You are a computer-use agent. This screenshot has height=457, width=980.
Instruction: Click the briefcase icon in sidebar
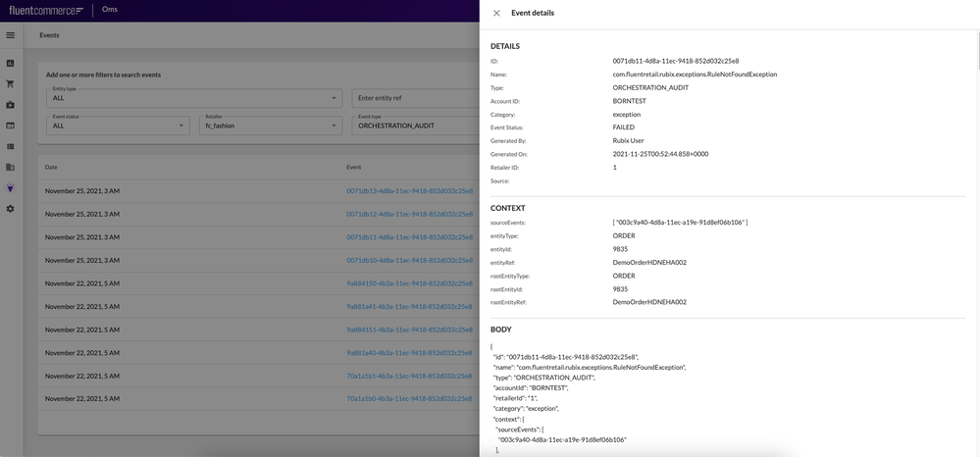point(11,105)
